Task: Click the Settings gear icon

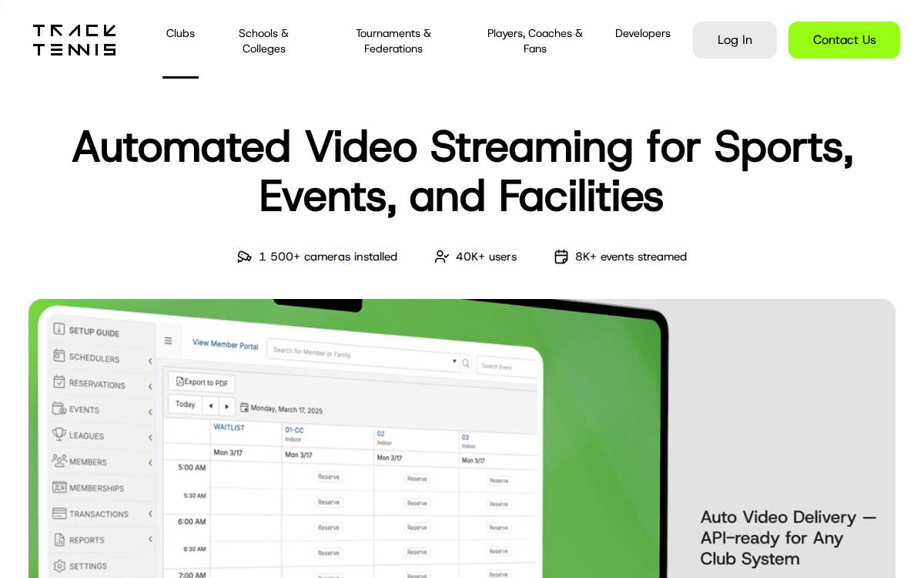Action: tap(59, 565)
